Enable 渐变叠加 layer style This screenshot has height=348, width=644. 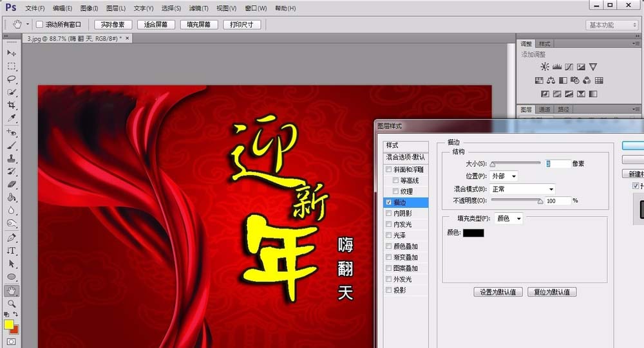pyautogui.click(x=389, y=257)
